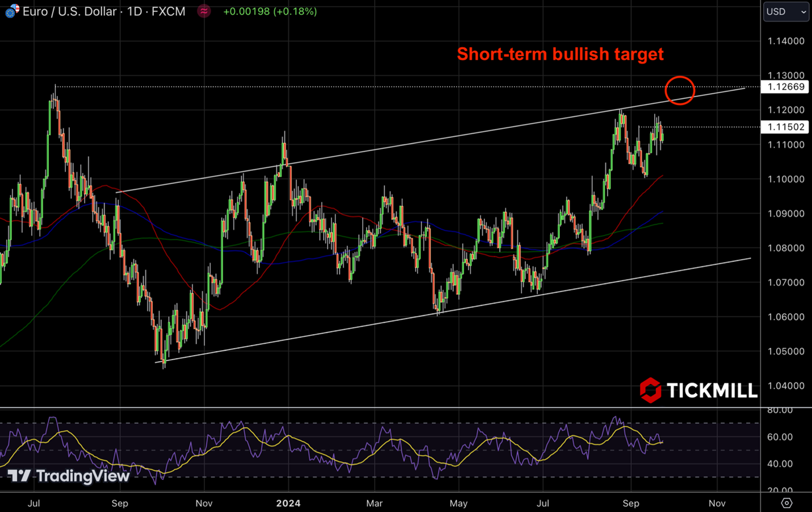
Task: Click the 1.09000 price axis label
Action: [786, 214]
